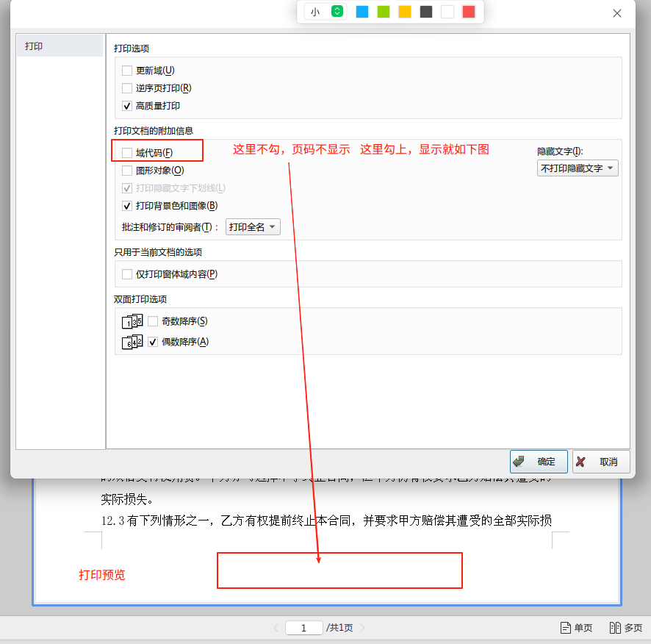Select the red annotation color

point(469,12)
